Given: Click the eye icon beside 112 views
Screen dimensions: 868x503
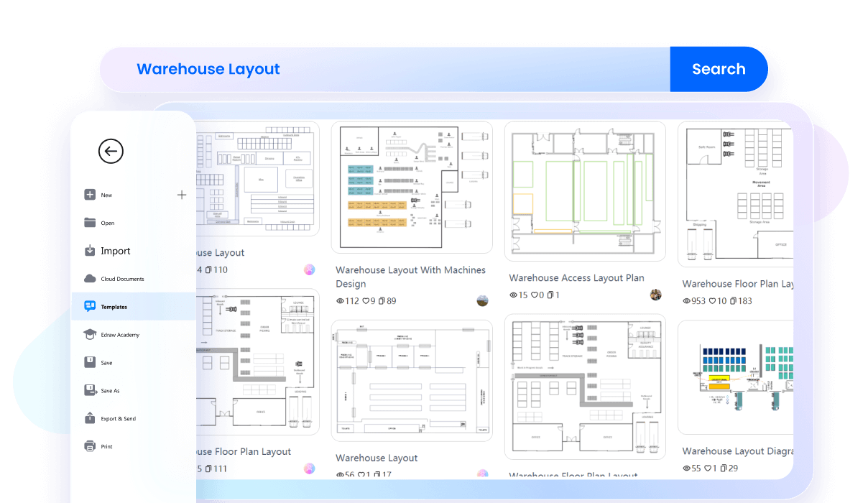Looking at the screenshot, I should pos(340,301).
